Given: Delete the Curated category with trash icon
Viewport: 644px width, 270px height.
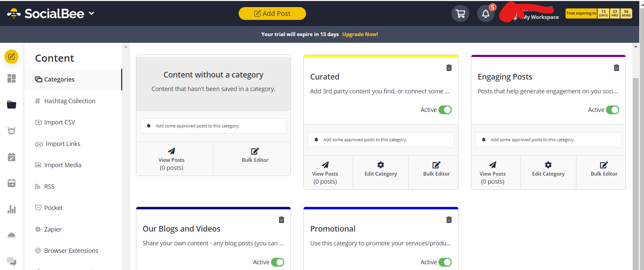Looking at the screenshot, I should (449, 68).
